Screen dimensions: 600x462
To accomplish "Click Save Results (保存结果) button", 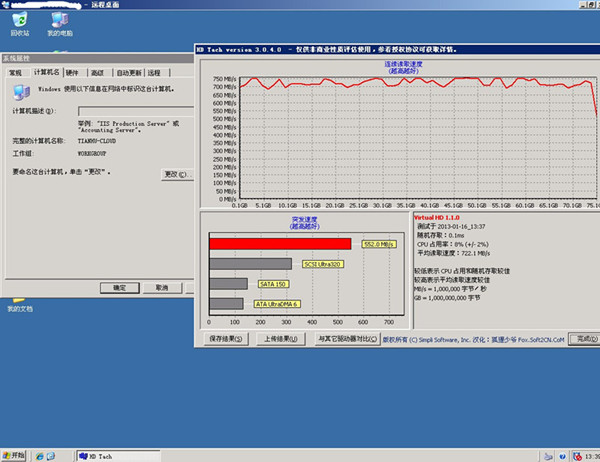I will click(x=226, y=339).
